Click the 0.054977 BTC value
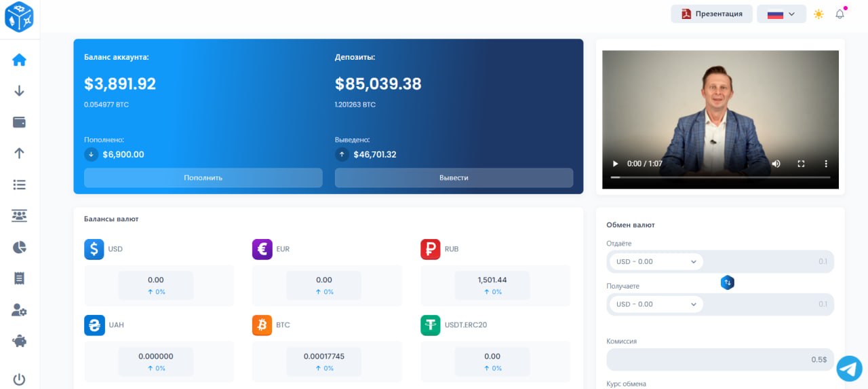The width and height of the screenshot is (868, 389). point(106,105)
